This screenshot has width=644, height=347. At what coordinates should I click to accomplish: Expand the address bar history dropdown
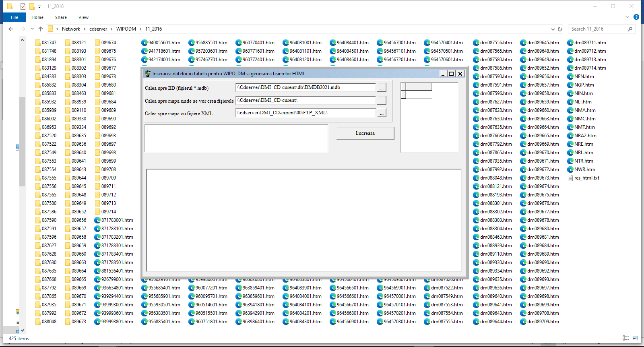tap(553, 29)
